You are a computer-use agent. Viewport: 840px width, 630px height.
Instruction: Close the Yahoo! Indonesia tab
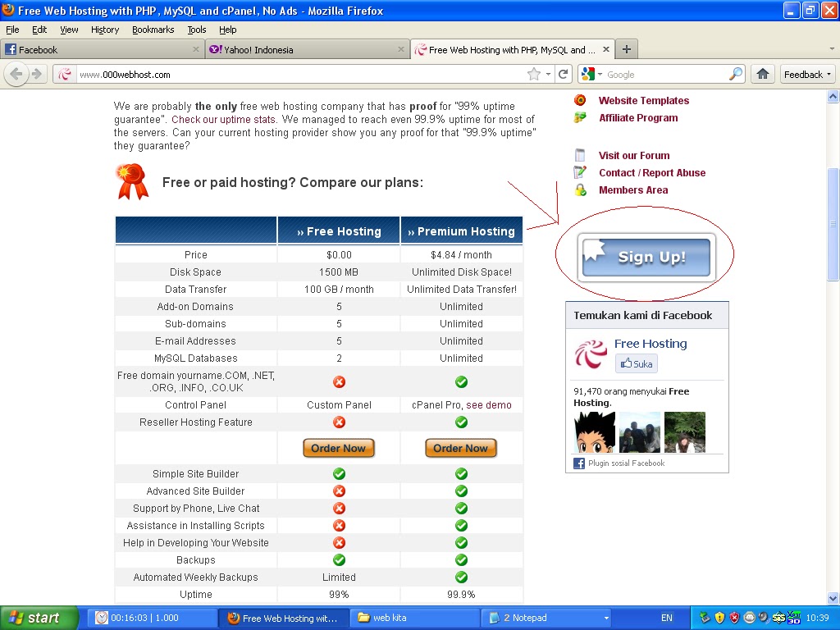pos(400,49)
